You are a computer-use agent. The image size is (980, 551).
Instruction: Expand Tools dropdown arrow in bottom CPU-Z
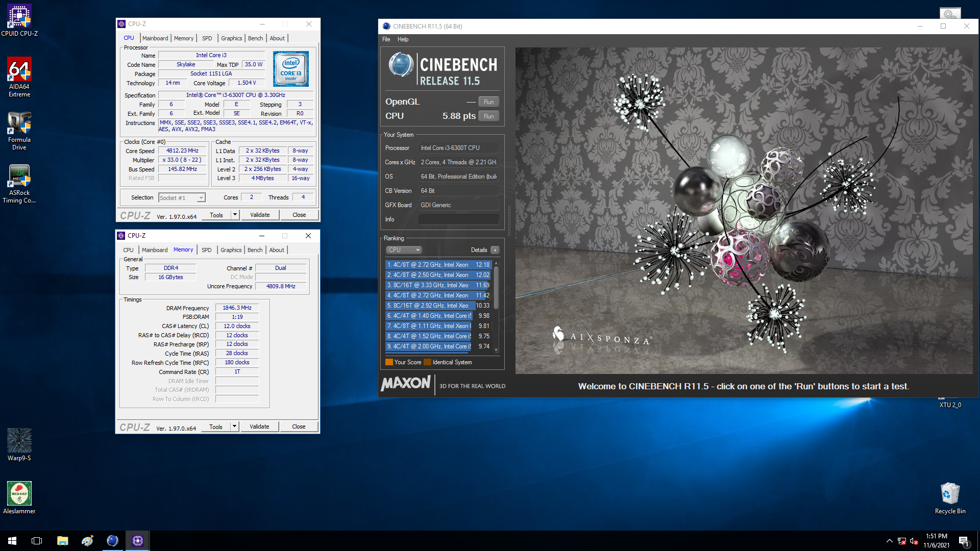(x=235, y=427)
